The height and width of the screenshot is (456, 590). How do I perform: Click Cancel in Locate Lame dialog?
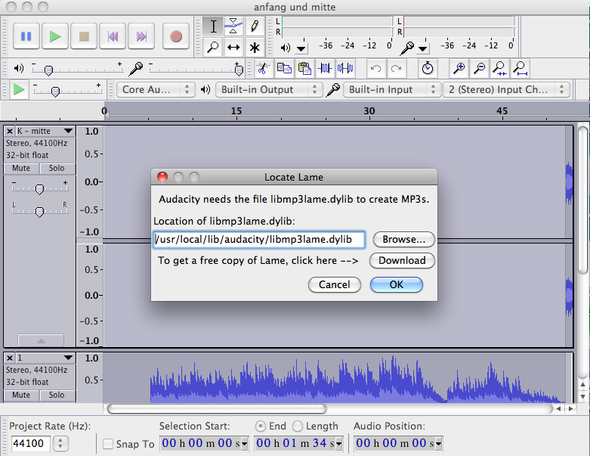click(x=335, y=284)
